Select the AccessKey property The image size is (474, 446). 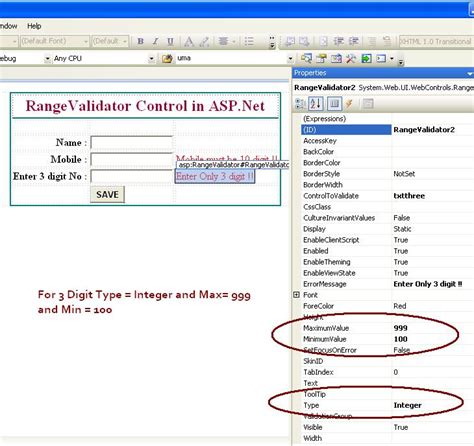coord(387,141)
